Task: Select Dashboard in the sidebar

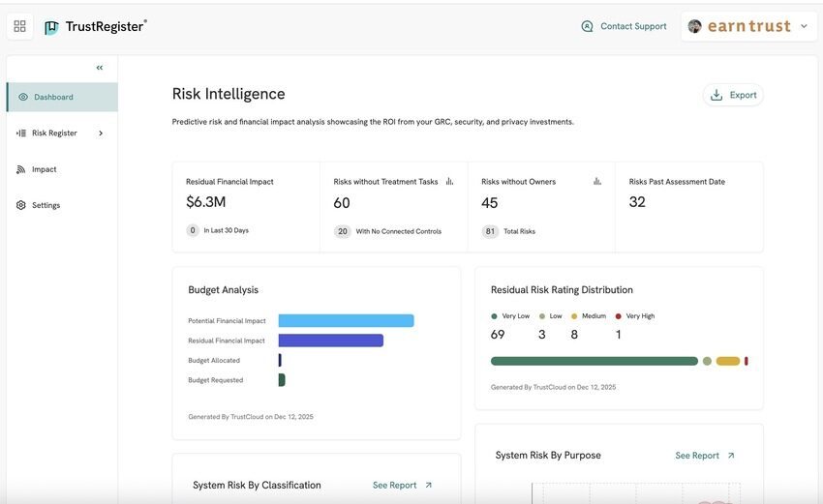Action: [x=63, y=97]
